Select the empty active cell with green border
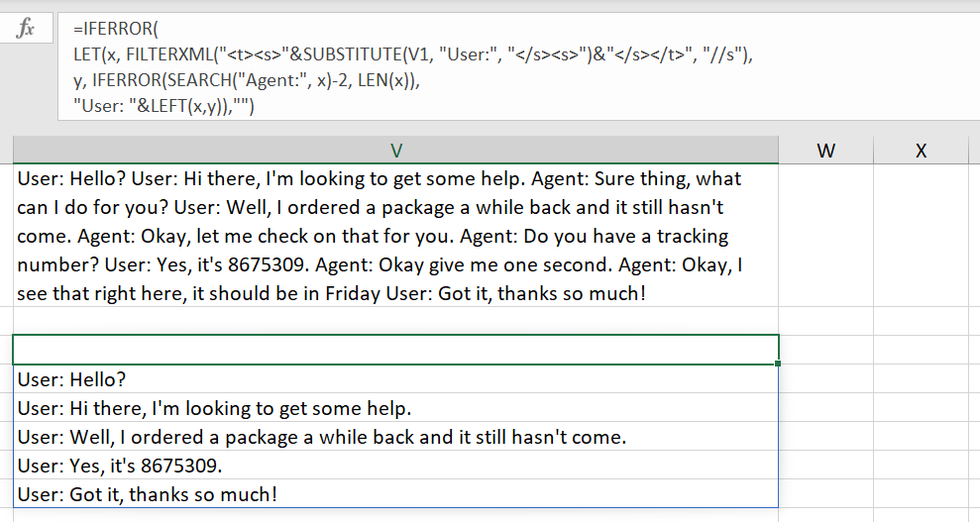980x522 pixels. coord(395,350)
